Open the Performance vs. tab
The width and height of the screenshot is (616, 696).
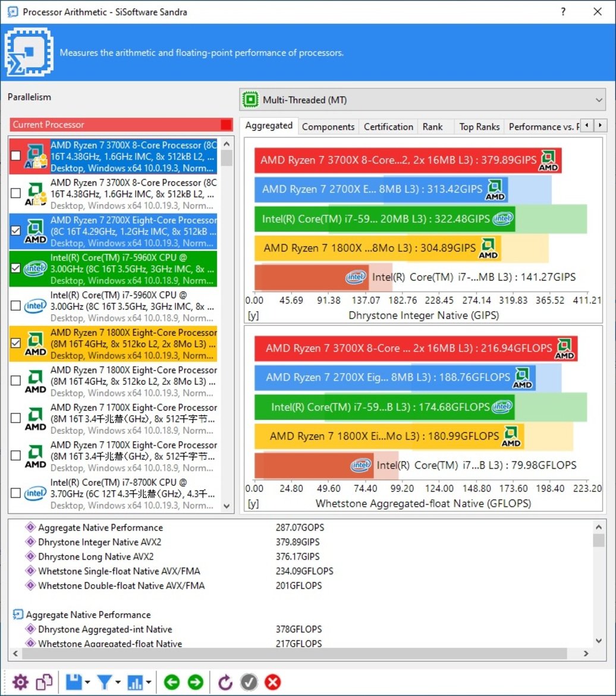[542, 127]
